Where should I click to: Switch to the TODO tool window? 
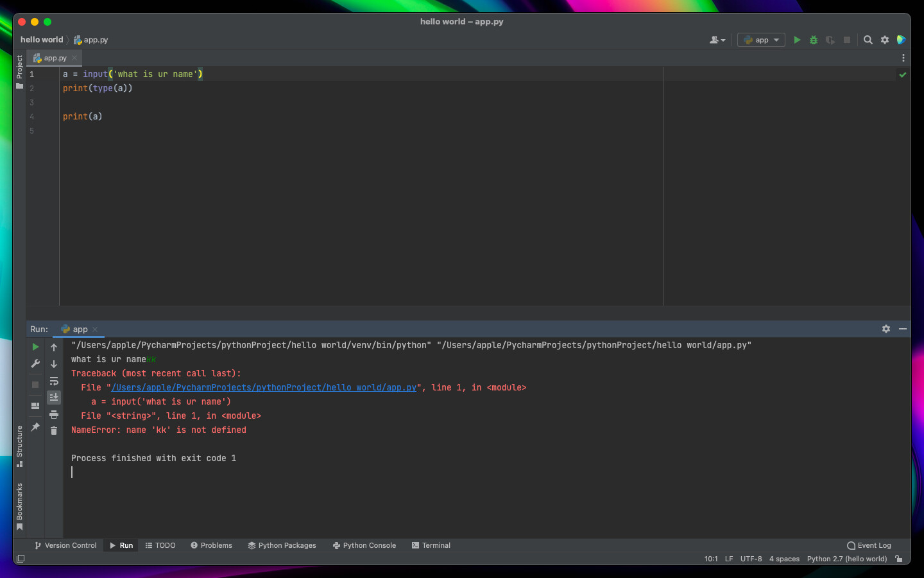tap(160, 545)
